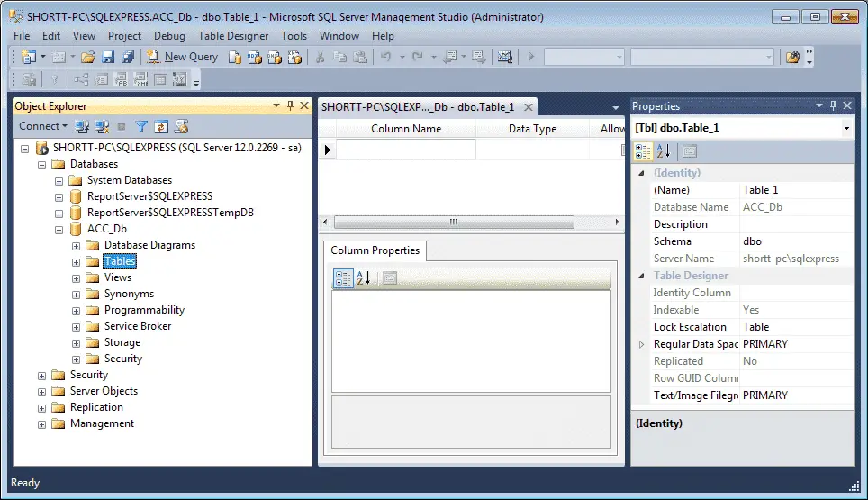The image size is (868, 500).
Task: Open the [Tbl] dbo.Table_1 properties dropdown
Action: pos(846,129)
